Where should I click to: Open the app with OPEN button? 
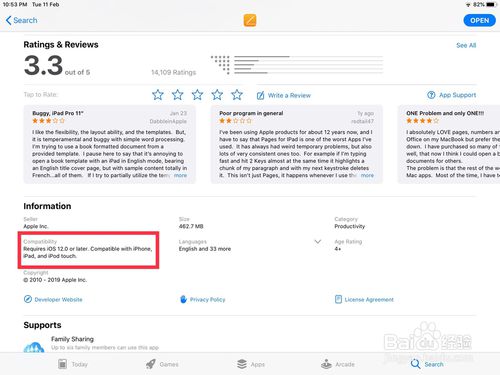479,20
